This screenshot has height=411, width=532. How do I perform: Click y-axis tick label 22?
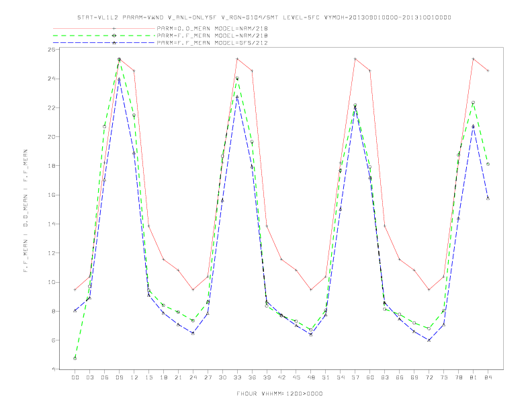pos(52,108)
